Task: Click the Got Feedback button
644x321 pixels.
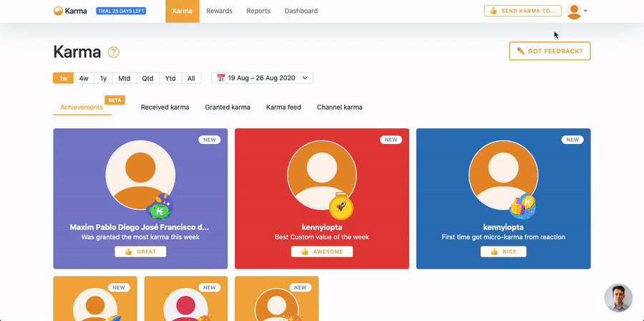Action: [x=550, y=51]
